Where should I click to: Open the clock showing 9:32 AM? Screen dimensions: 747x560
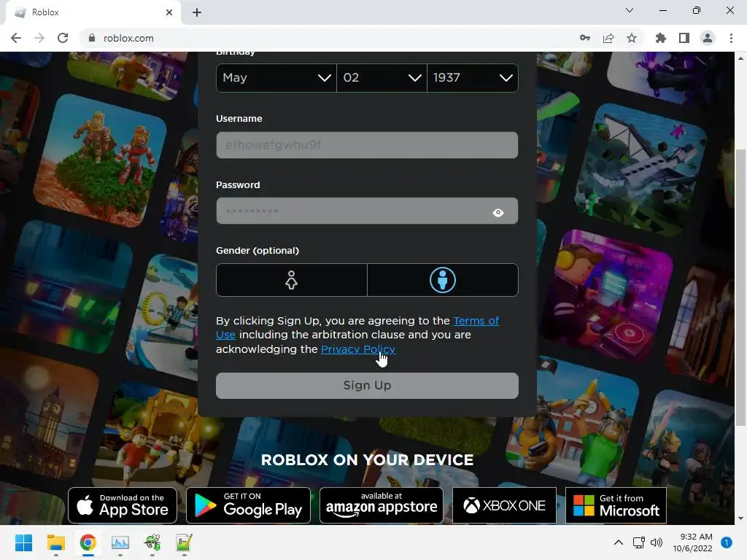[x=692, y=542]
